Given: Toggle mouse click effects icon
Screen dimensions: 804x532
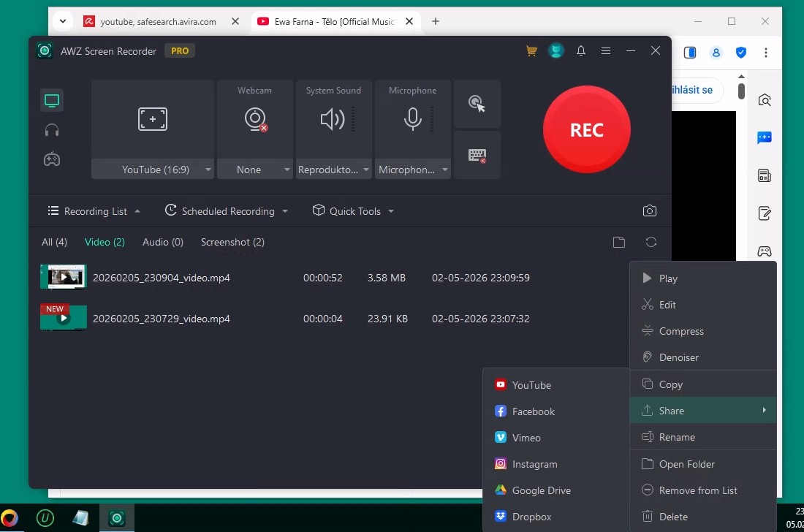Looking at the screenshot, I should point(477,103).
